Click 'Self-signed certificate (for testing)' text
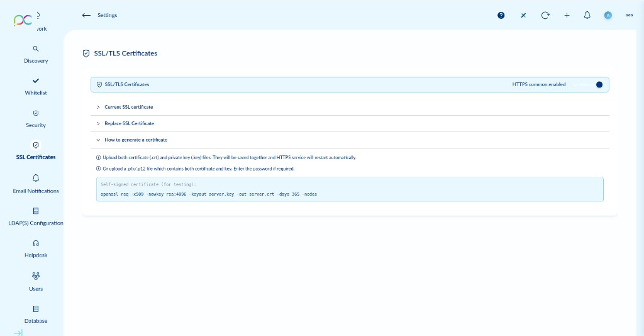 click(148, 184)
